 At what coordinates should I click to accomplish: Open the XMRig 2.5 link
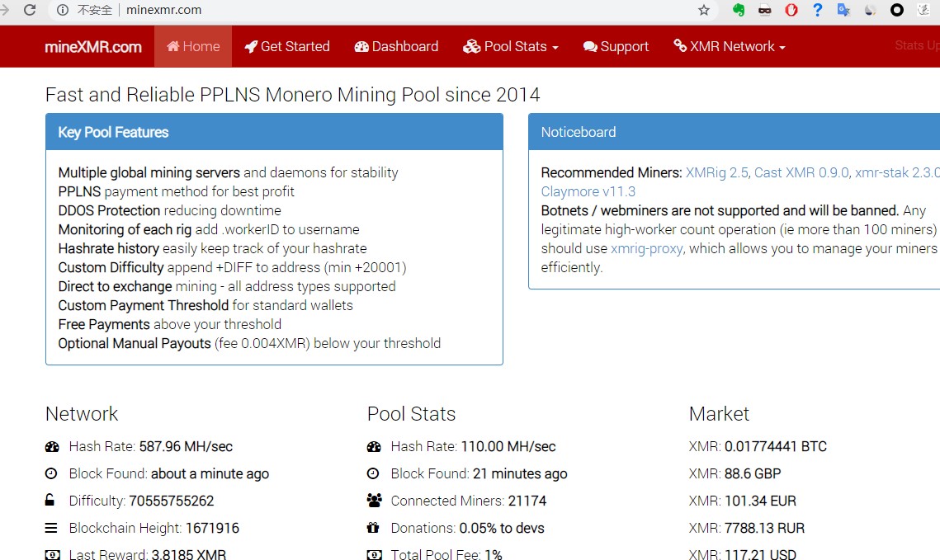click(x=717, y=172)
